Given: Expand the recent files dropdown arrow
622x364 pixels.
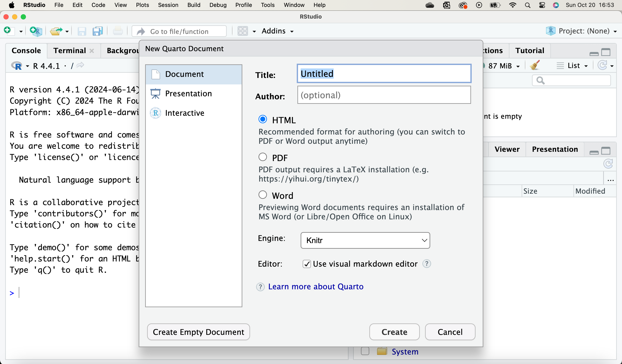Looking at the screenshot, I should (67, 31).
